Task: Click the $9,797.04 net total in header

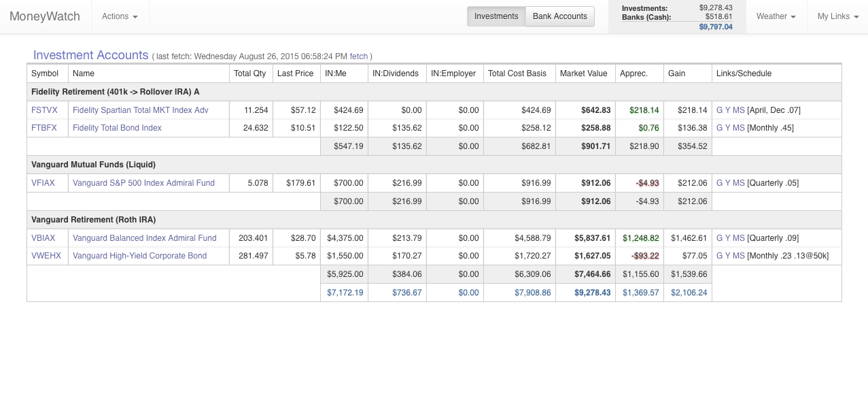Action: [716, 27]
